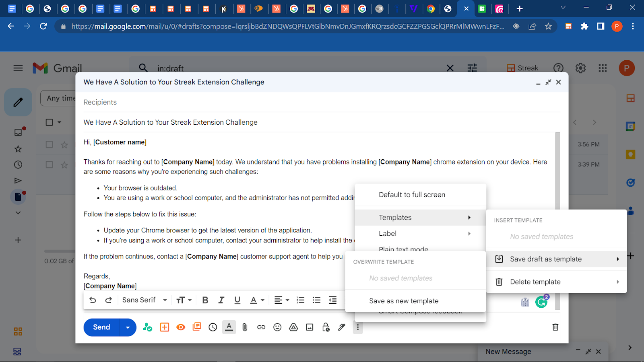Insert an emoji into the draft

click(x=277, y=327)
